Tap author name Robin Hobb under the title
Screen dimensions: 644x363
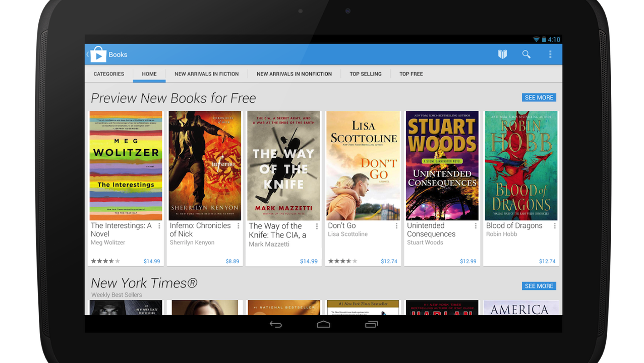click(x=502, y=234)
